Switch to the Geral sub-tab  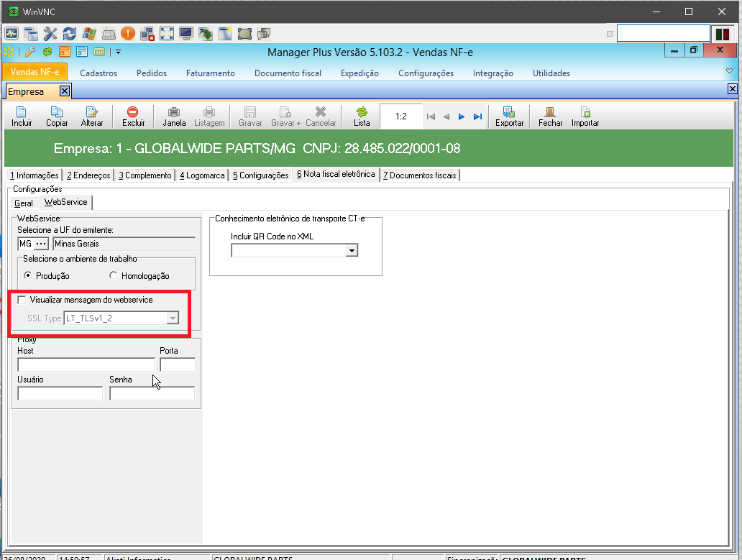(x=24, y=203)
